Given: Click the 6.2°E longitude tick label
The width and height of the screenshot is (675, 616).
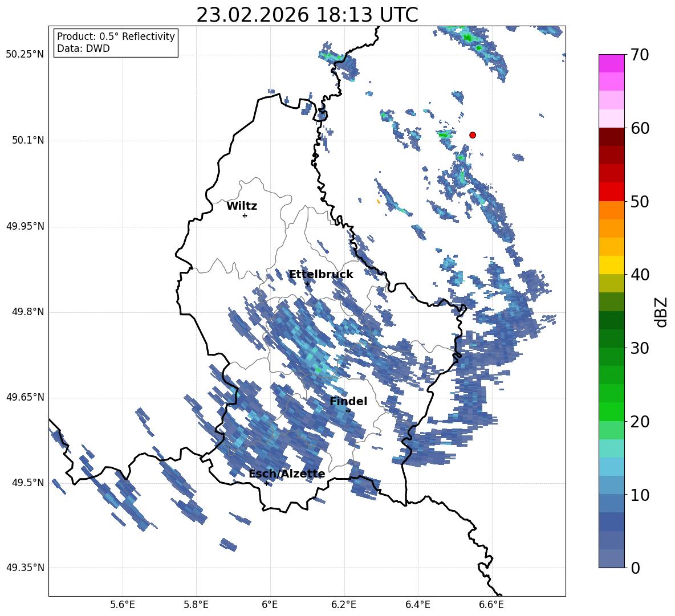Looking at the screenshot, I should (x=344, y=605).
